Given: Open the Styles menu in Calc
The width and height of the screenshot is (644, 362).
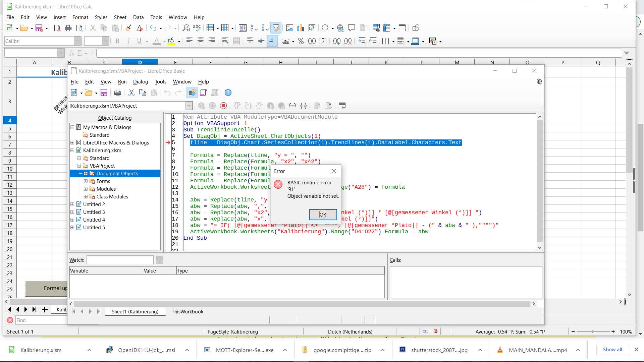Looking at the screenshot, I should (x=101, y=17).
